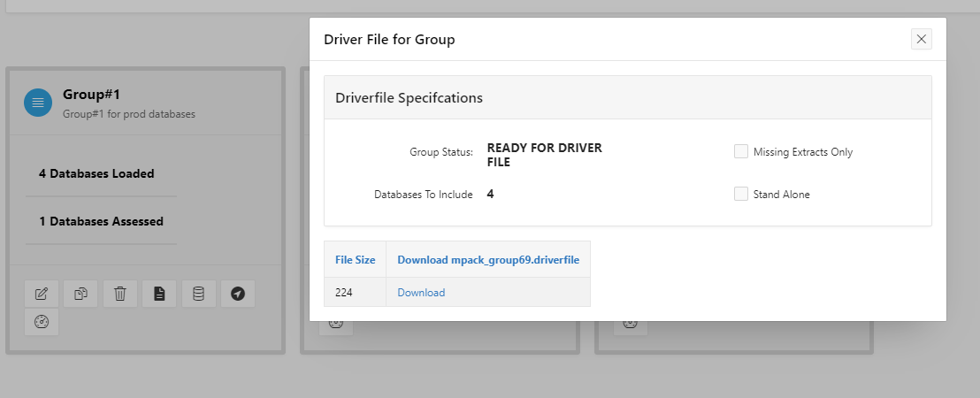Click the Driverfile Specifcations heading
Viewport: 980px width, 398px height.
point(409,98)
